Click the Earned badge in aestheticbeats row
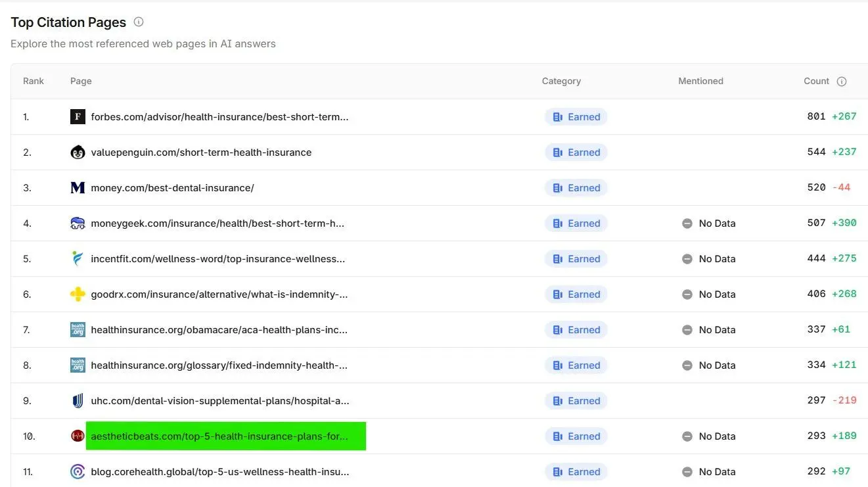 click(x=576, y=436)
